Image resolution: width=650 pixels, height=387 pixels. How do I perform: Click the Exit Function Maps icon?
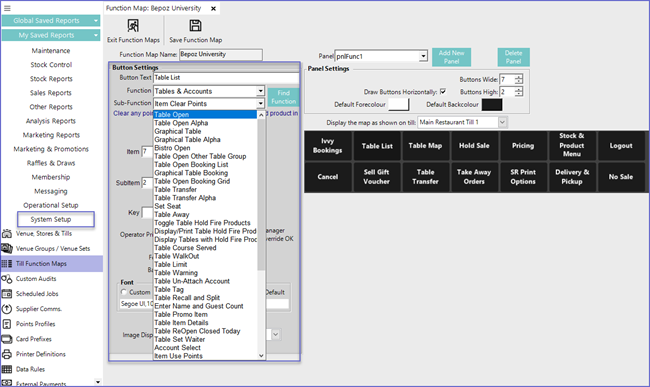click(133, 26)
